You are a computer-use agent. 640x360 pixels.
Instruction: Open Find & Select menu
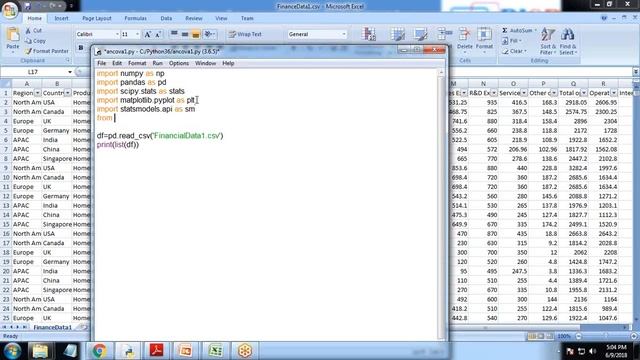[x=568, y=41]
